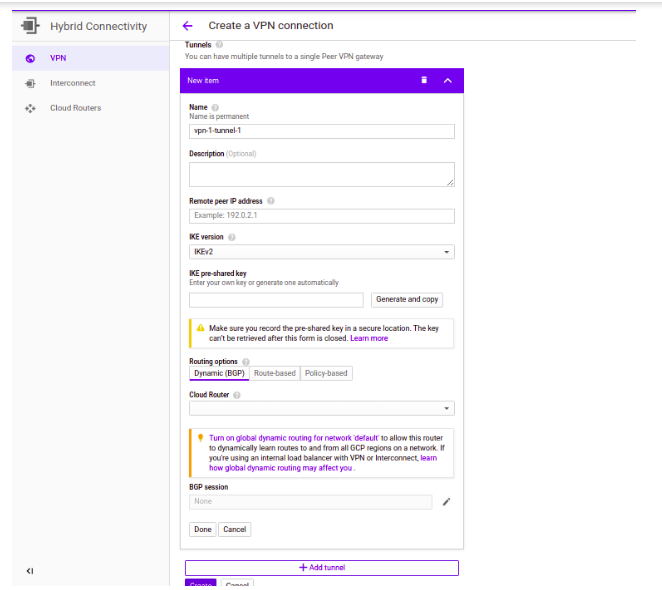This screenshot has width=662, height=590.
Task: Select Dynamic (BGP) routing option
Action: 219,373
